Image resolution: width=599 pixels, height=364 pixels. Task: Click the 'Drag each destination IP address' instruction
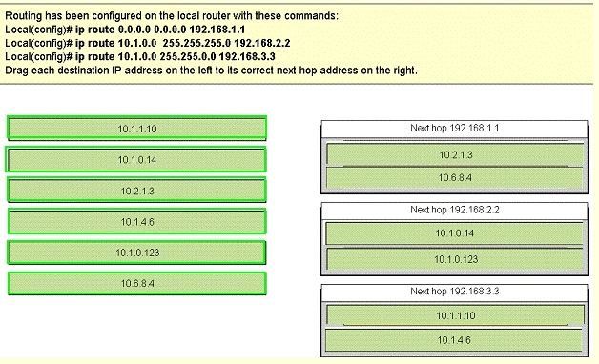211,71
